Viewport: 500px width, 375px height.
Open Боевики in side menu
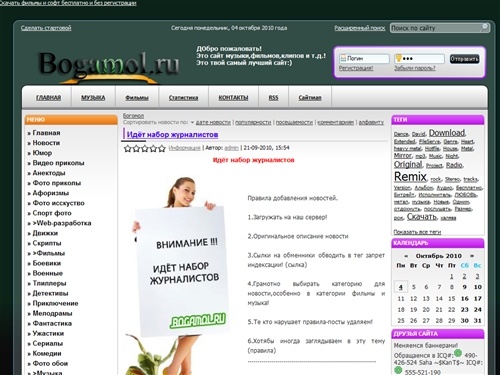(x=47, y=263)
